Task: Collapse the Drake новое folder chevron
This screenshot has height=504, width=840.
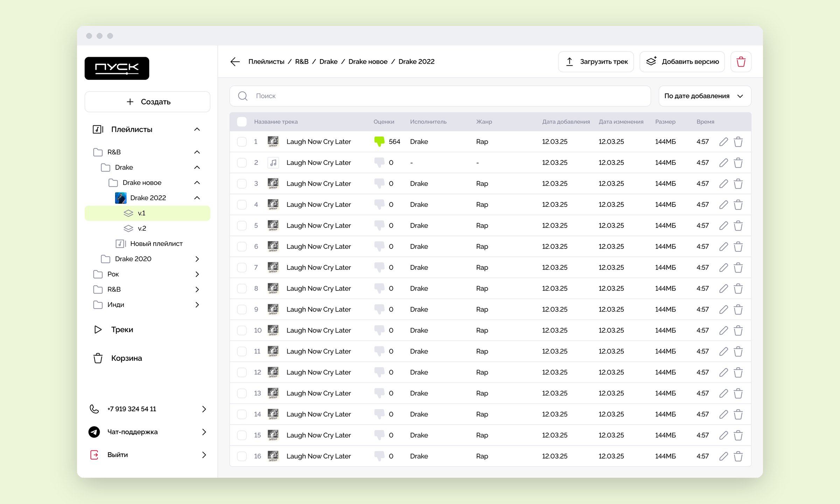Action: pyautogui.click(x=197, y=183)
